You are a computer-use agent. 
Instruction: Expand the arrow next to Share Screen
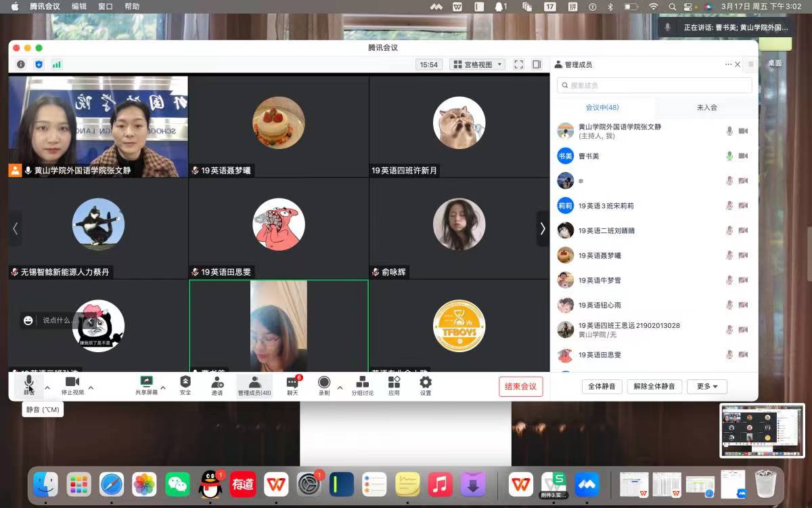pyautogui.click(x=163, y=387)
